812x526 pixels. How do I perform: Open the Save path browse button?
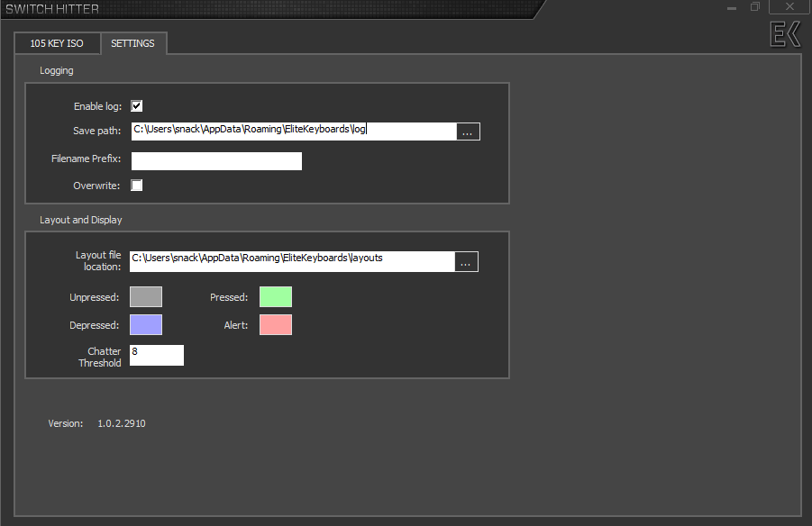[467, 131]
